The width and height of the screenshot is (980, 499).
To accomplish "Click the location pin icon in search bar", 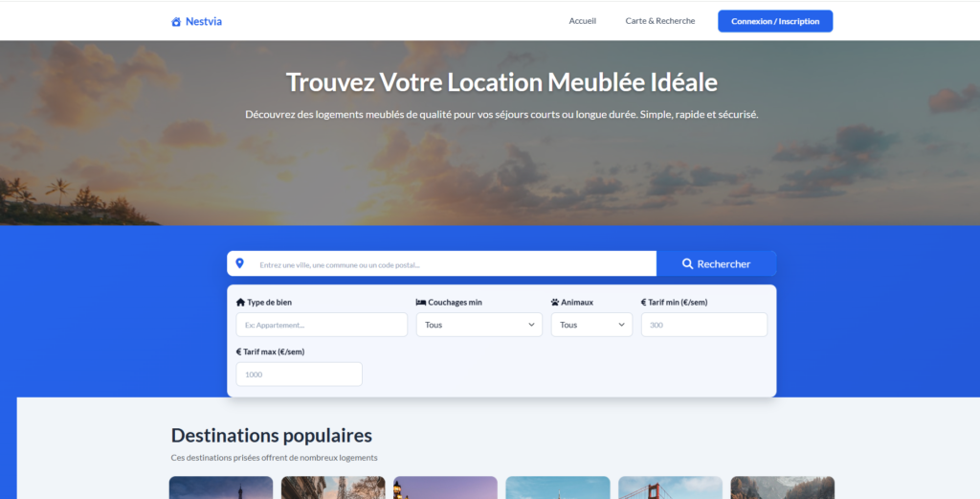I will click(239, 263).
